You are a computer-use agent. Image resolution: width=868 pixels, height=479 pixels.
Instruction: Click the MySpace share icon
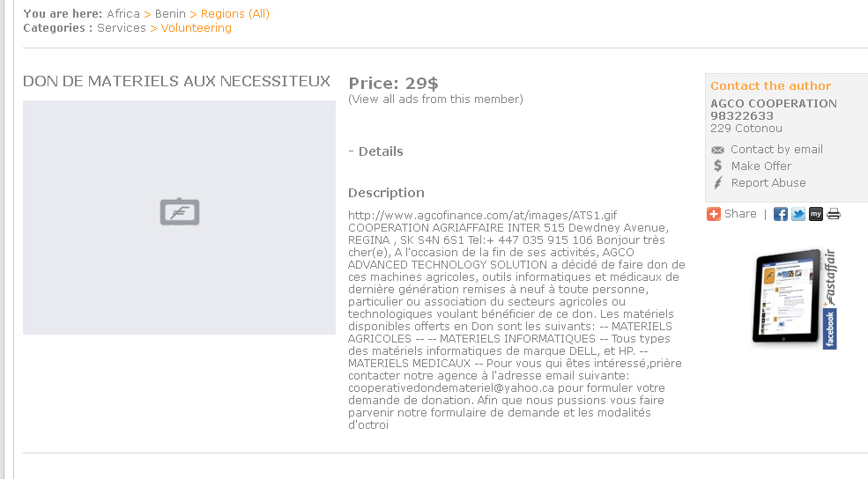pos(816,214)
